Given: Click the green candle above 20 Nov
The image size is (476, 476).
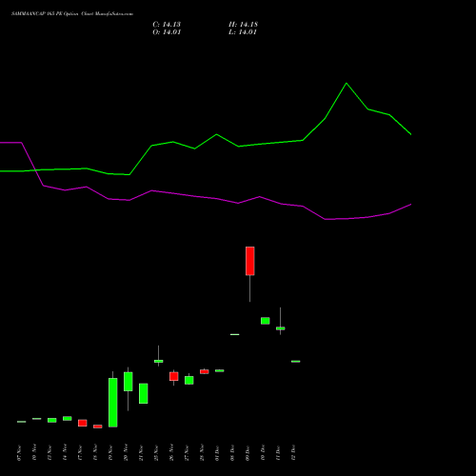Looking at the screenshot, I should click(129, 382).
